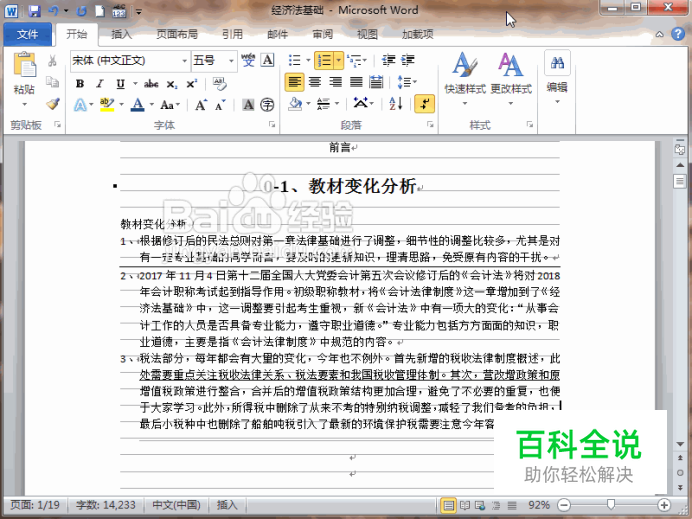Open multilevel list dropdown
692x519 pixels.
tap(357, 60)
